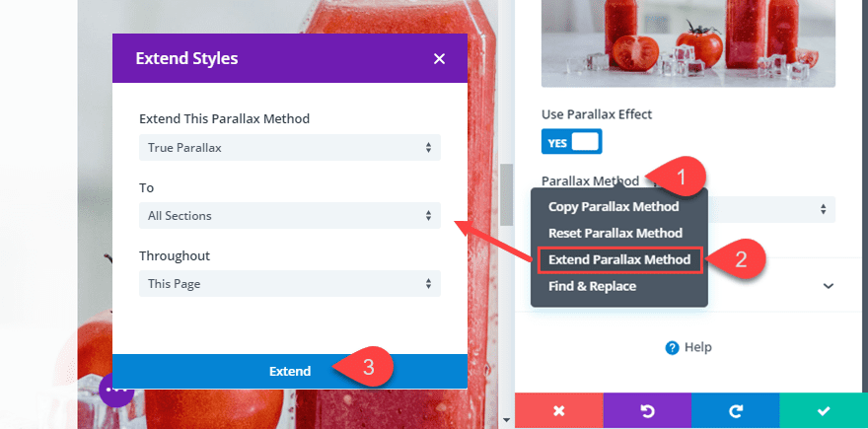Open the All Sections dropdown
This screenshot has width=868, height=429.
coord(290,215)
